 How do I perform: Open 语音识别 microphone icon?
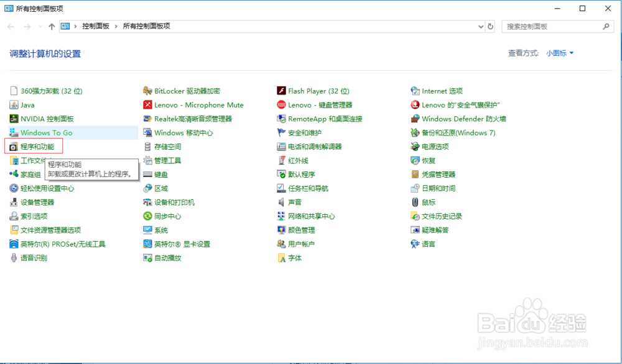14,258
